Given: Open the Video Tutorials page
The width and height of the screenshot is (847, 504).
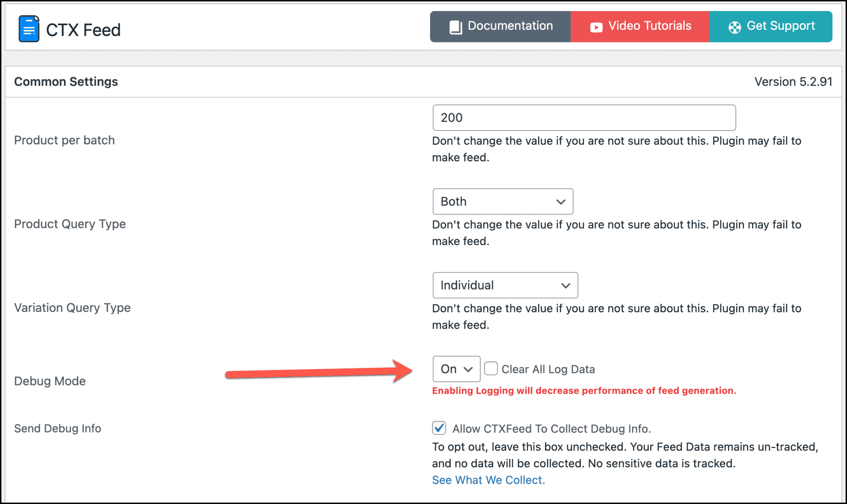Looking at the screenshot, I should point(639,26).
